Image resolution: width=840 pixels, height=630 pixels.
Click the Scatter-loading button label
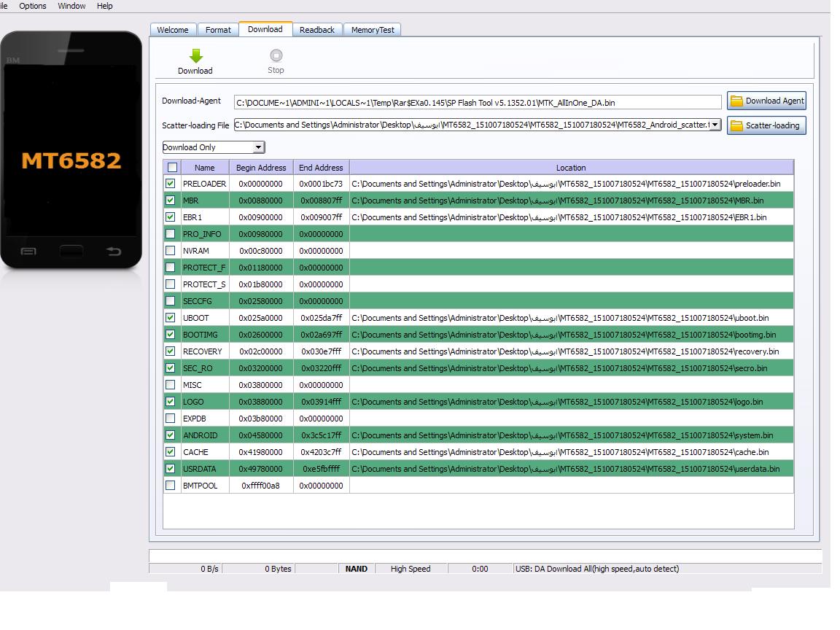click(772, 125)
